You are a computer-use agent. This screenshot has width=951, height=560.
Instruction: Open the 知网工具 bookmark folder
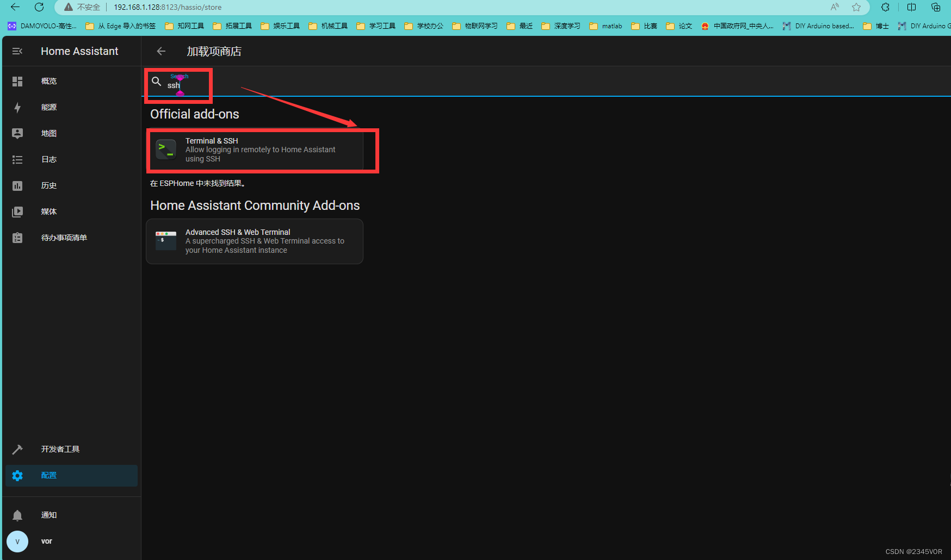(x=184, y=26)
